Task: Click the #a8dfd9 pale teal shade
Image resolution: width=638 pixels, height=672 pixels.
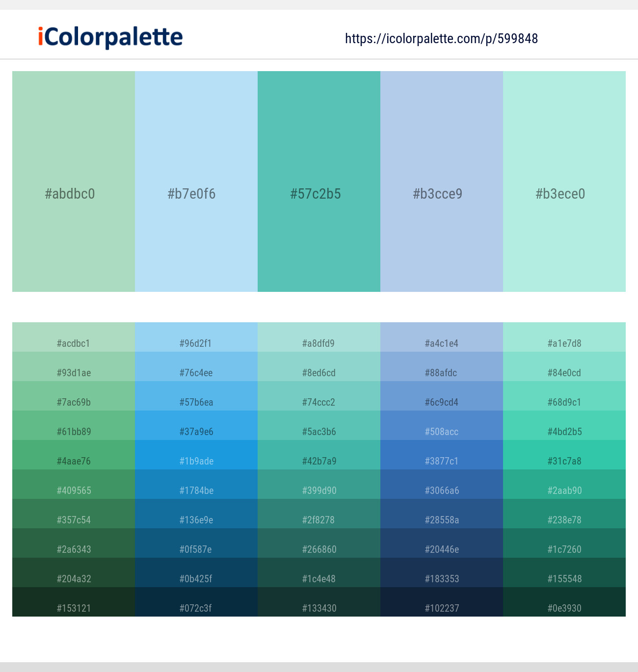Action: (319, 337)
